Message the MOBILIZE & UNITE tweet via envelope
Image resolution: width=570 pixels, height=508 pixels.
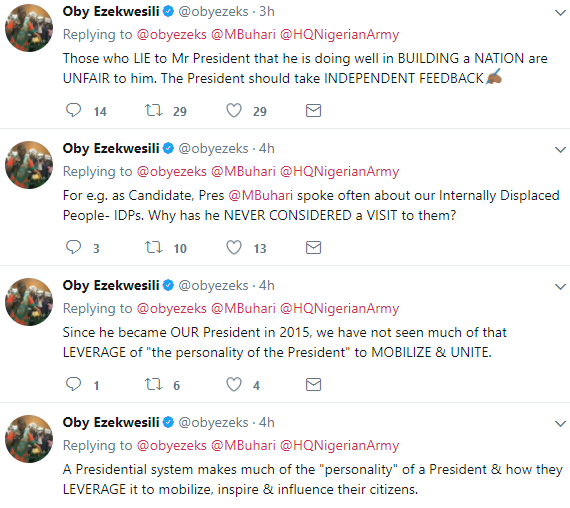click(313, 384)
